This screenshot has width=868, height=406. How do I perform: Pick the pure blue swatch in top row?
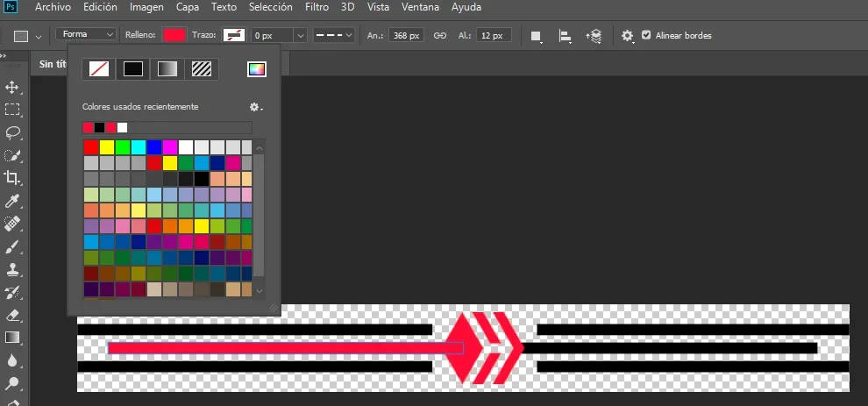pyautogui.click(x=154, y=147)
